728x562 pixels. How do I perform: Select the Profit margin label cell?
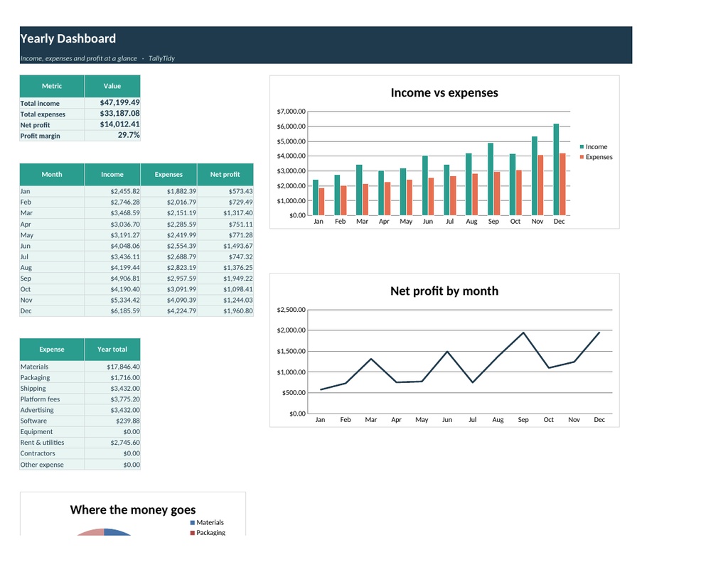coord(52,136)
